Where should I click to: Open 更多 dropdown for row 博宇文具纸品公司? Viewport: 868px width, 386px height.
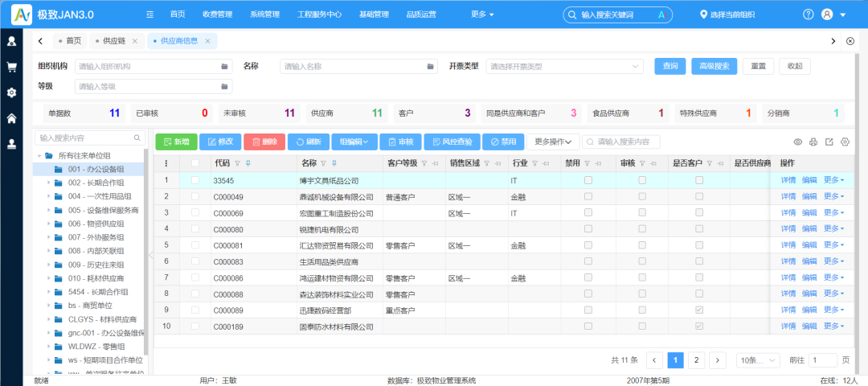tap(833, 180)
